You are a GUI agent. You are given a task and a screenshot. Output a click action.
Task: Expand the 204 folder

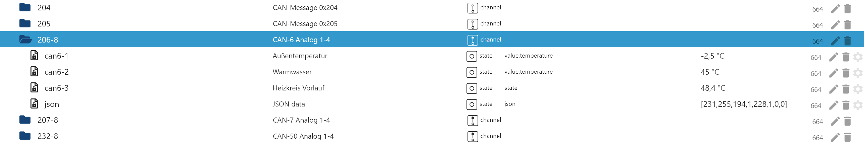25,7
